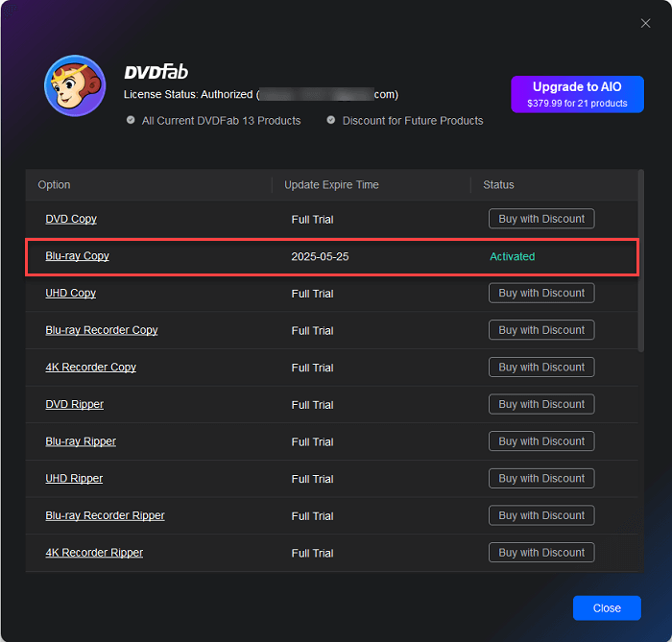Open the DVD Copy product link
This screenshot has width=672, height=642.
click(71, 219)
